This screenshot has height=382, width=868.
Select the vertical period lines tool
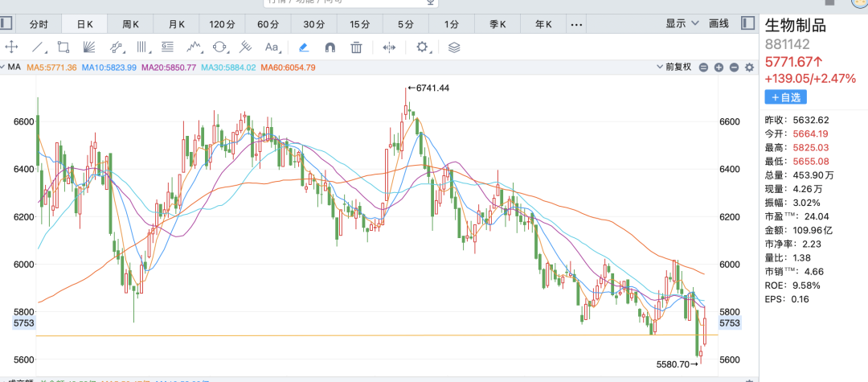click(x=142, y=47)
